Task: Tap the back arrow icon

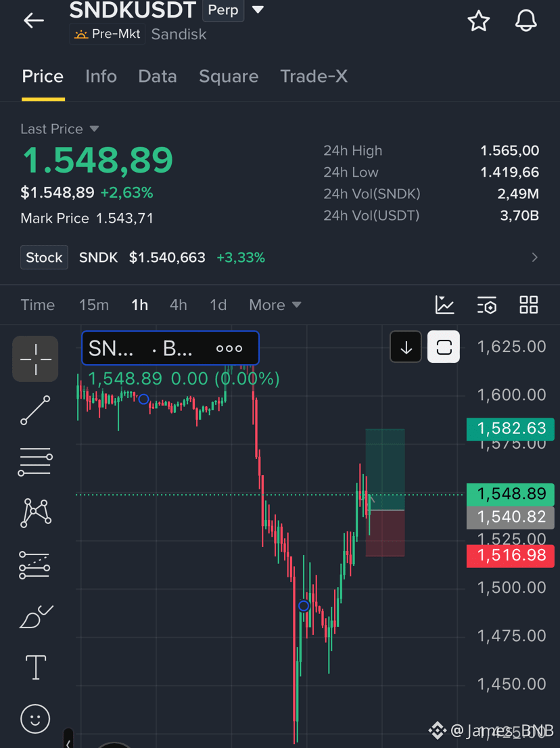Action: click(x=34, y=20)
